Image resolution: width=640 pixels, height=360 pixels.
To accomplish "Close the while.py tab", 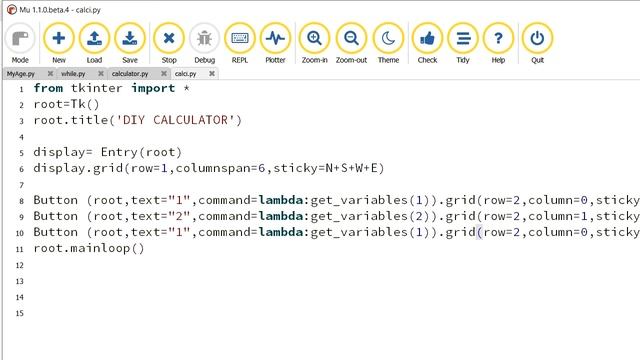I will [101, 73].
